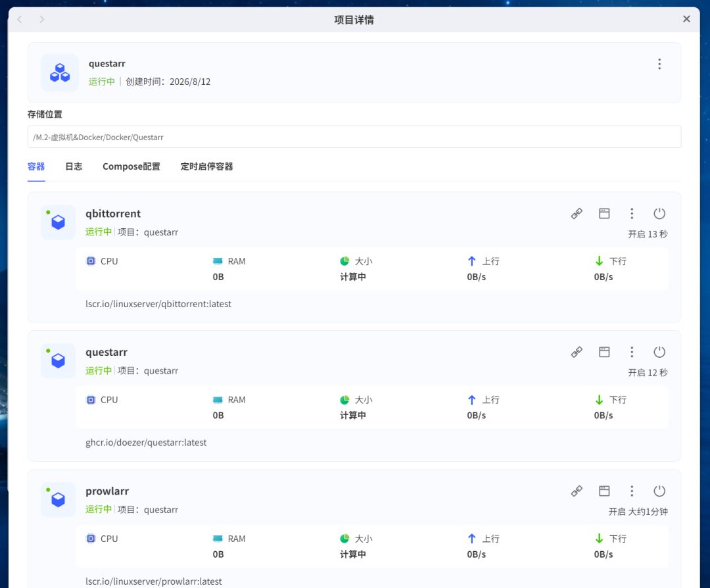Image resolution: width=710 pixels, height=588 pixels.
Task: Open the Compose配置 tab
Action: coord(131,166)
